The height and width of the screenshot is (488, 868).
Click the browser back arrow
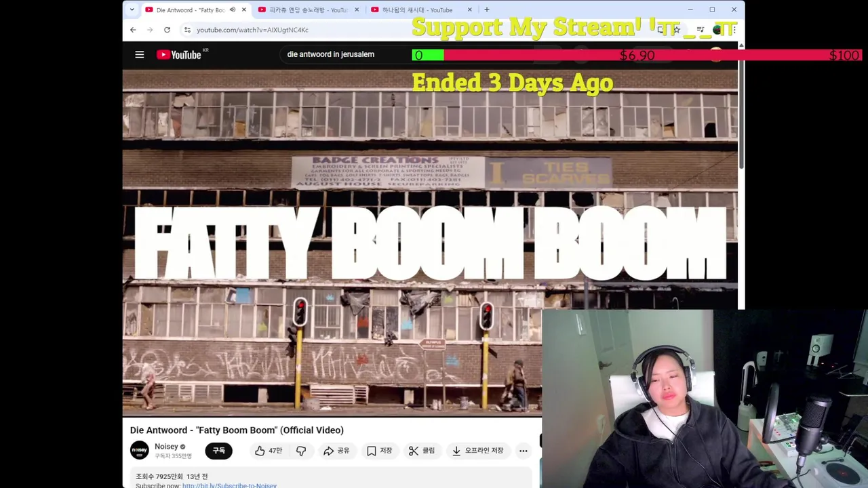pyautogui.click(x=133, y=30)
